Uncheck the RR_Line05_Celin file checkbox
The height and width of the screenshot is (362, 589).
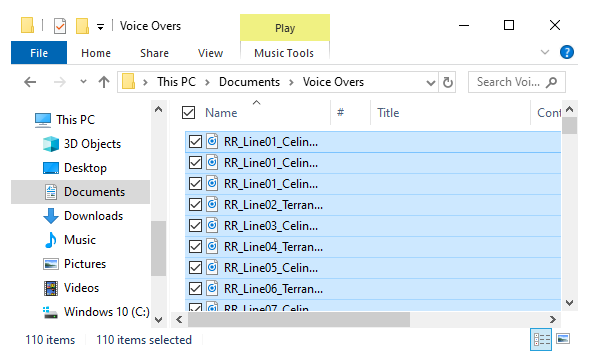pyautogui.click(x=195, y=268)
